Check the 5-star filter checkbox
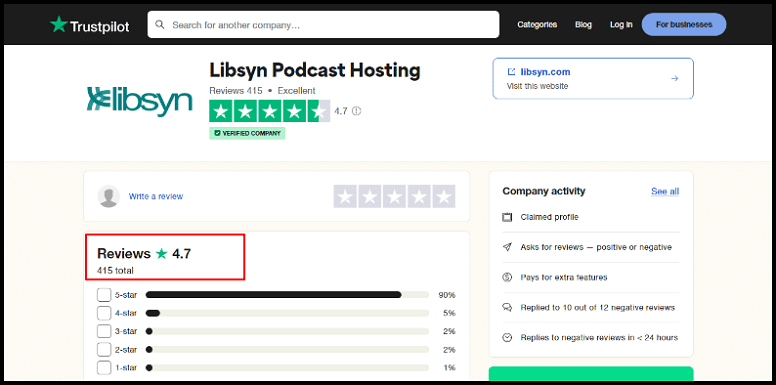 click(104, 295)
